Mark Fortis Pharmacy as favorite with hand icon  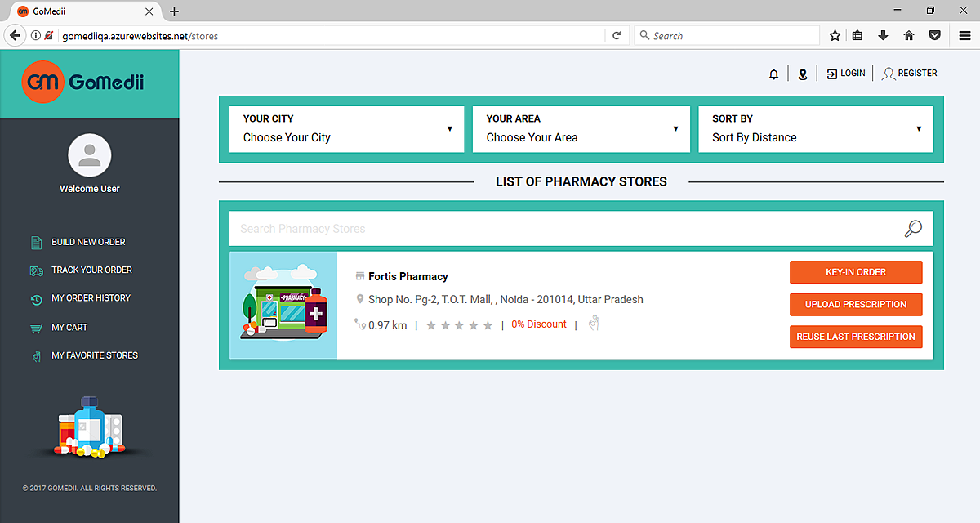click(x=594, y=324)
